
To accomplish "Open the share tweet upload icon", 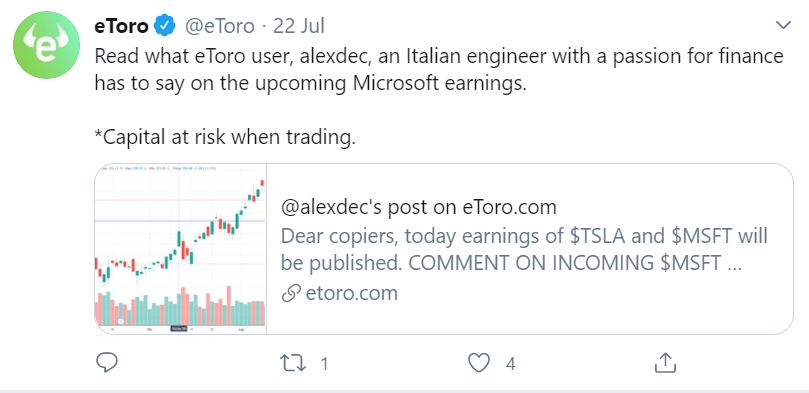I will click(665, 363).
